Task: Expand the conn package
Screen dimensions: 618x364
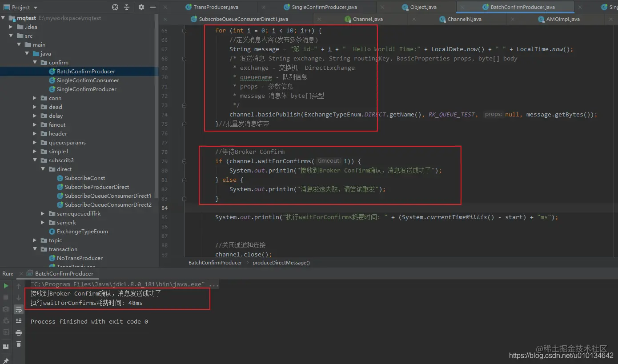Action: click(35, 98)
